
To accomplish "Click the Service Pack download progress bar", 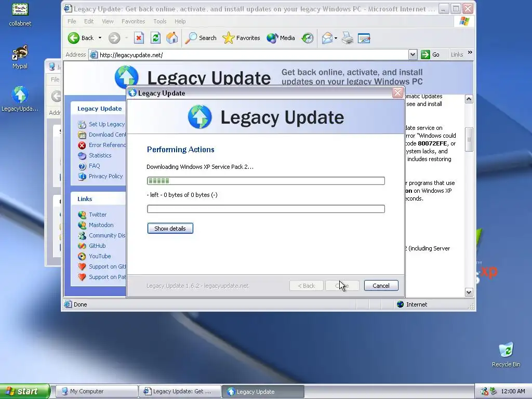I will pyautogui.click(x=266, y=181).
